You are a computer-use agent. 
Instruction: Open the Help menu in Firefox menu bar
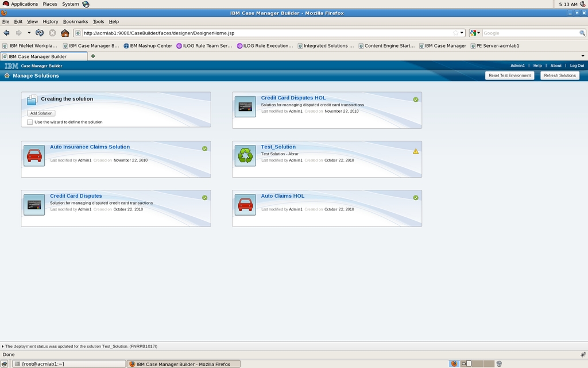114,22
